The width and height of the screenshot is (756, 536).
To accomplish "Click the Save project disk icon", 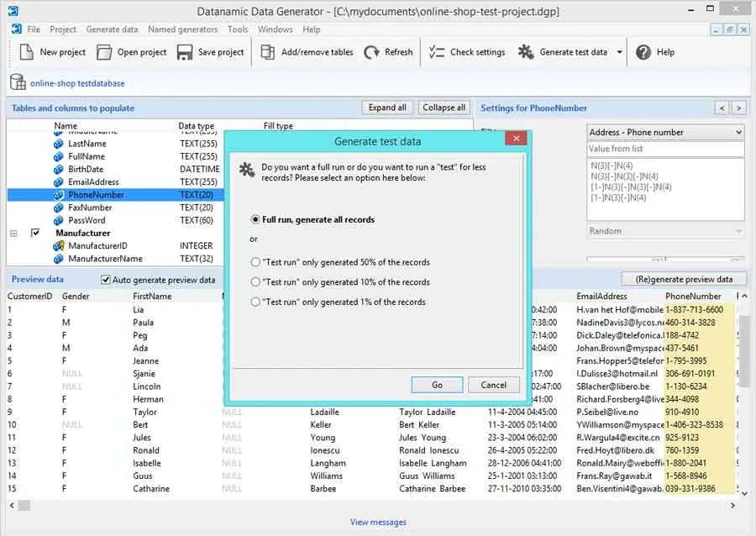I will [x=185, y=52].
